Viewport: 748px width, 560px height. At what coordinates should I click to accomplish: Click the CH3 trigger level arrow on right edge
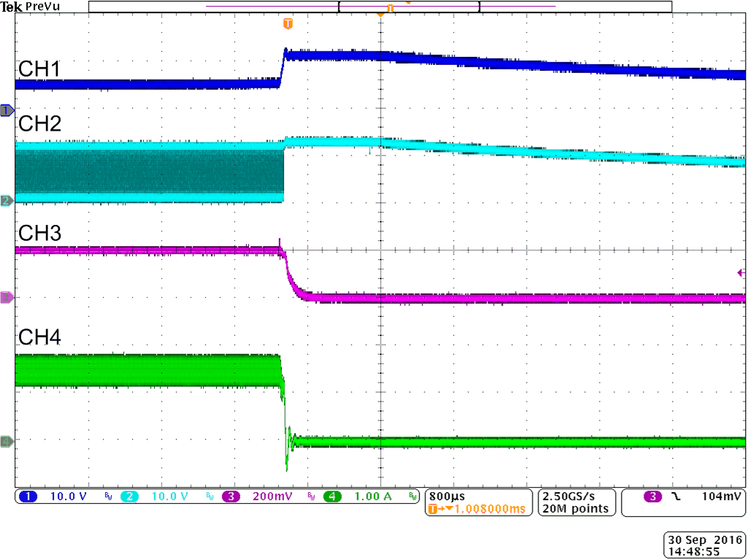tap(741, 272)
